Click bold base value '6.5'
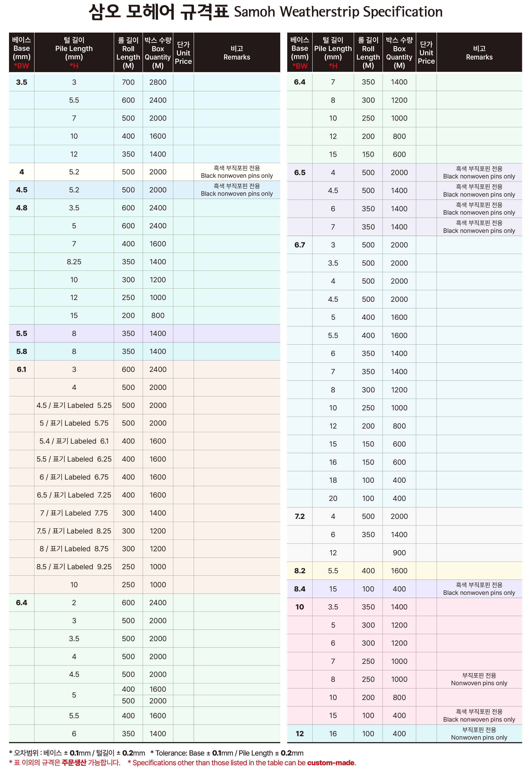Screen dimensions: 532x769 tap(300, 173)
